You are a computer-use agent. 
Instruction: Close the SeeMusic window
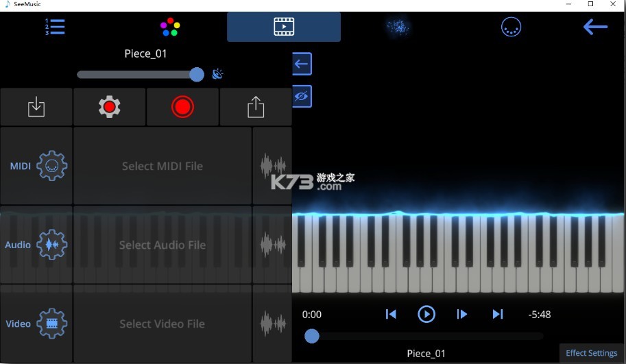tap(613, 4)
